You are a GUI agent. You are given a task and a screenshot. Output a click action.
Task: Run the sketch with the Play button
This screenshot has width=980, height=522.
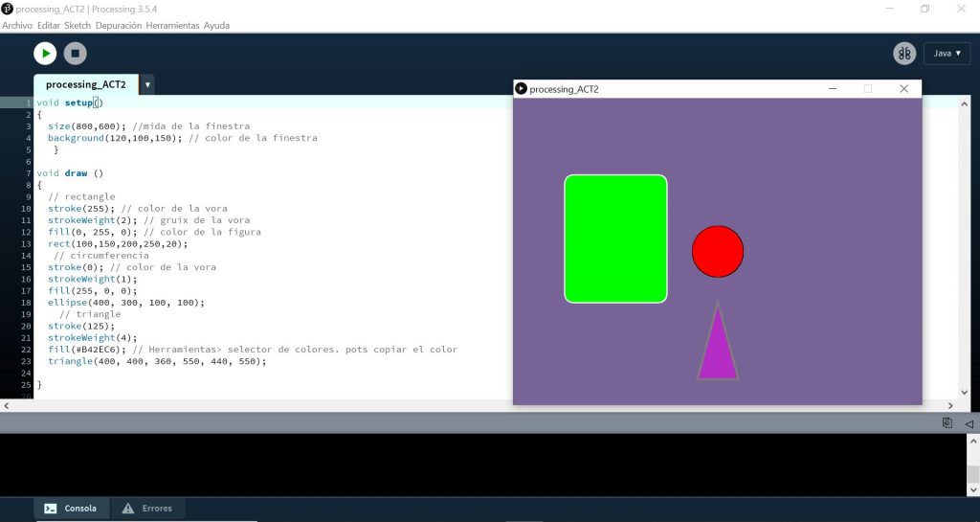click(x=45, y=54)
